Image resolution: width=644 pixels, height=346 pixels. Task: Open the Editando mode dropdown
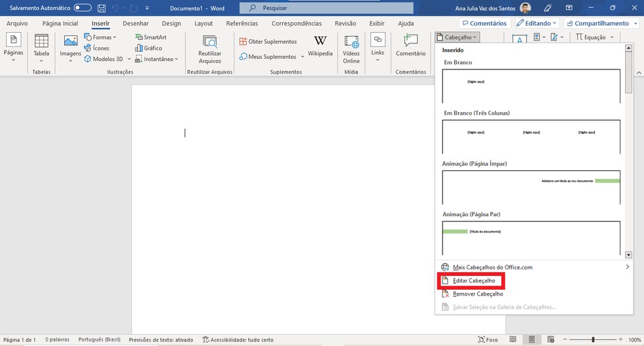(x=536, y=23)
